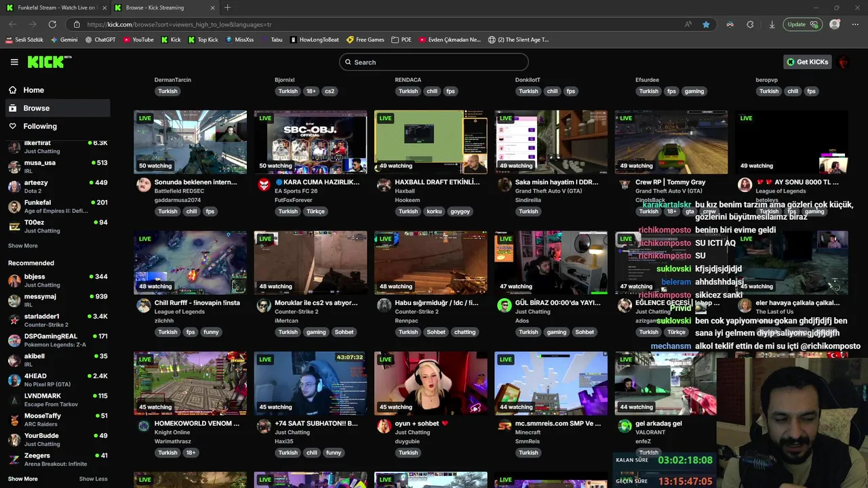
Task: Toggle the favorite star for this page
Action: click(706, 24)
